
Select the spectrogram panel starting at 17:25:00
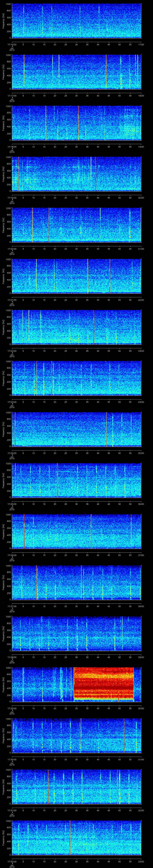pyautogui.click(x=76, y=481)
